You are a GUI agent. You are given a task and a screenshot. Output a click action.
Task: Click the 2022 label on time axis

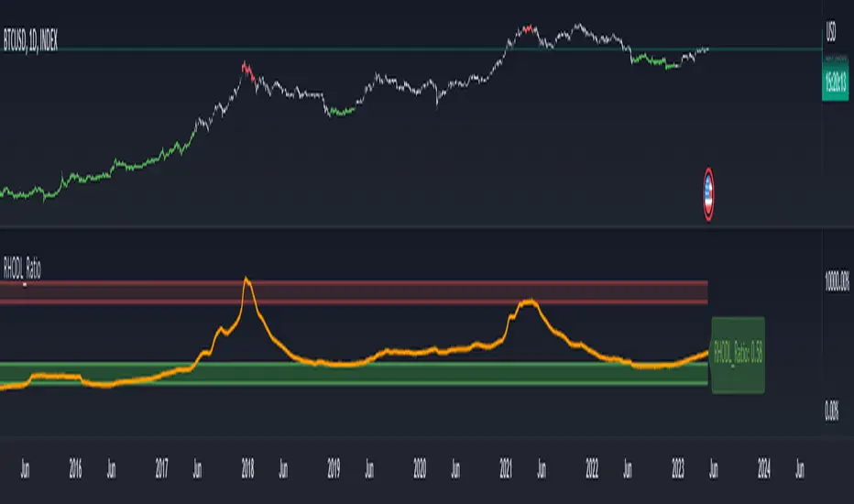point(592,468)
